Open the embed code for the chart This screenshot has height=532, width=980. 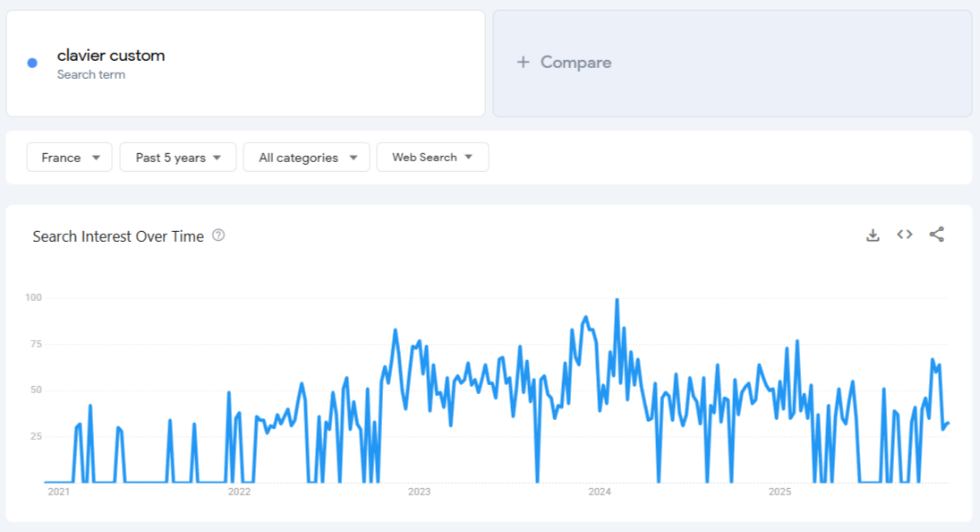tap(904, 234)
